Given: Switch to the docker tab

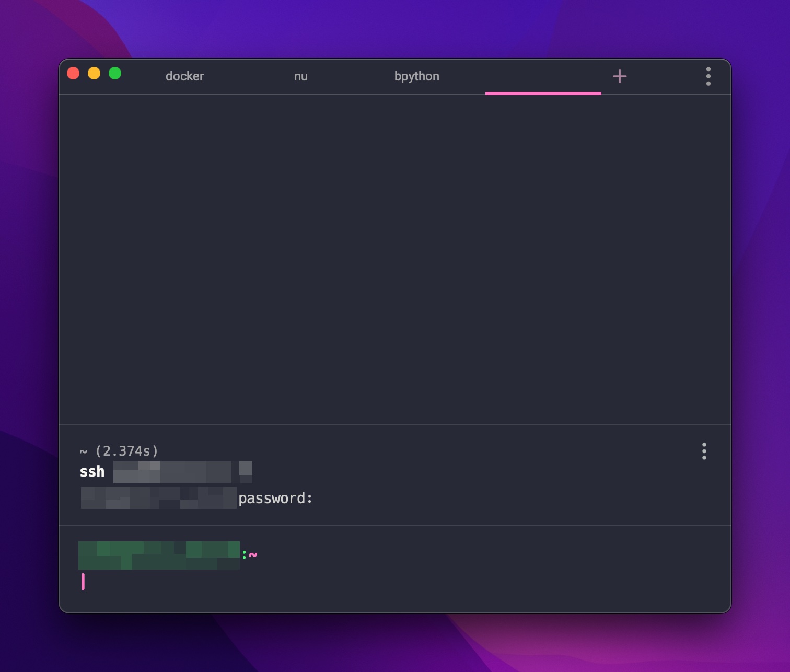Looking at the screenshot, I should 184,76.
